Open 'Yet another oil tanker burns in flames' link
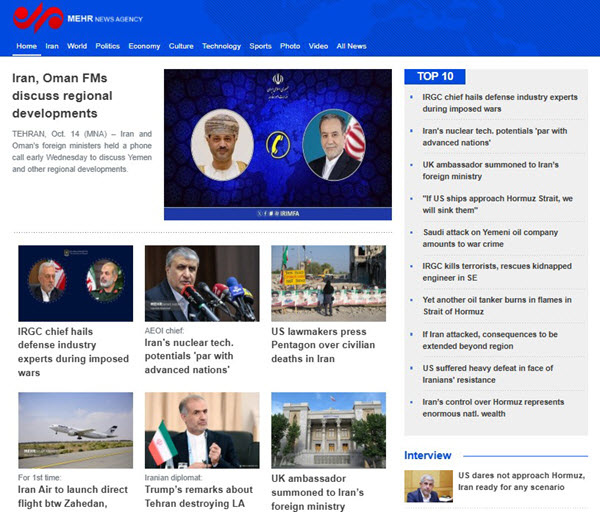This screenshot has width=600, height=512. [x=497, y=305]
